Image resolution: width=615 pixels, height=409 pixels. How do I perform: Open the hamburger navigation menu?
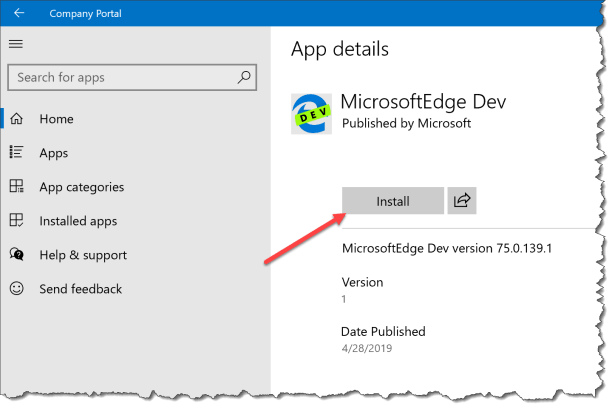(16, 44)
